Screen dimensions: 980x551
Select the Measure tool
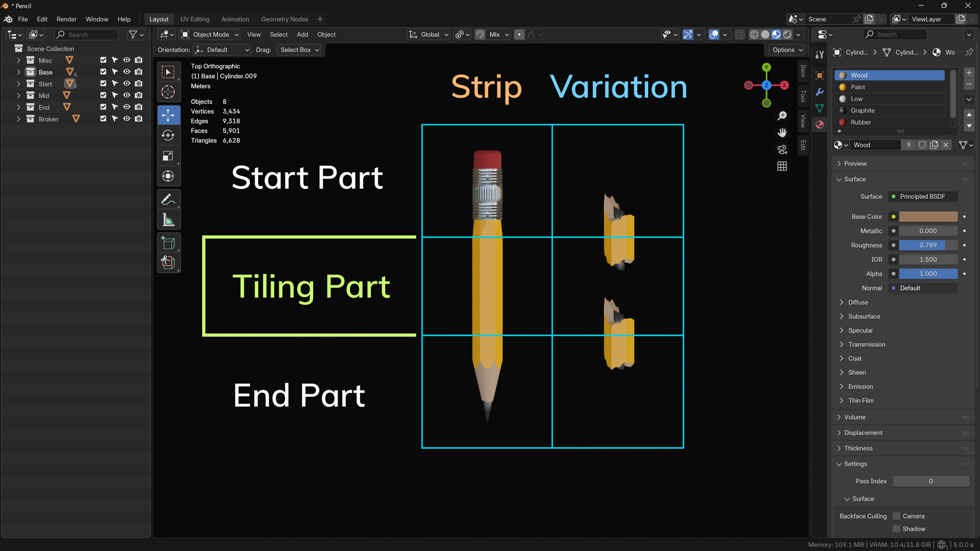pos(168,220)
